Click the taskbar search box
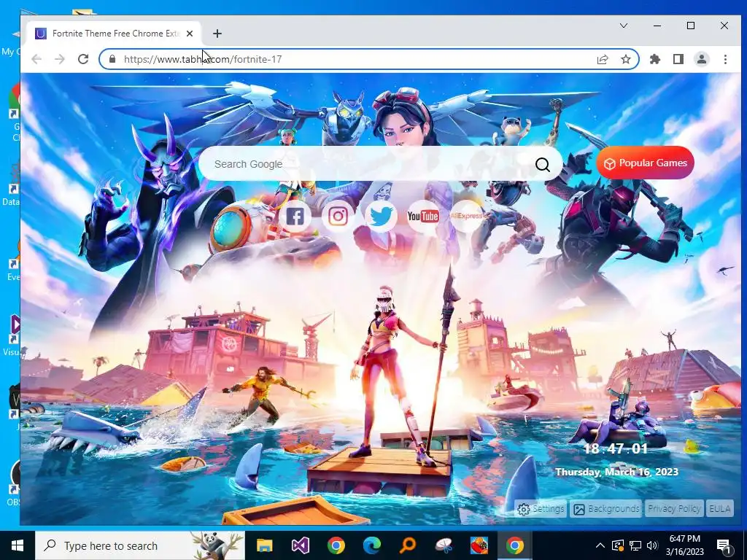This screenshot has width=747, height=560. (140, 545)
